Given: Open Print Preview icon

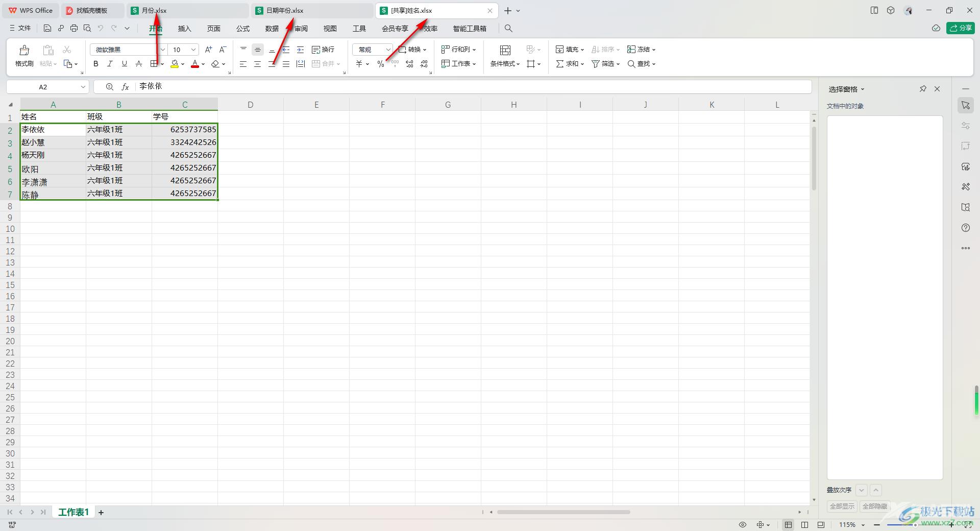Looking at the screenshot, I should coord(87,28).
